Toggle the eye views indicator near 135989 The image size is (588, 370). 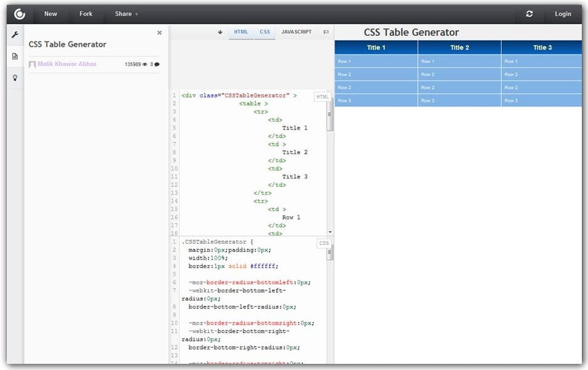(x=146, y=64)
